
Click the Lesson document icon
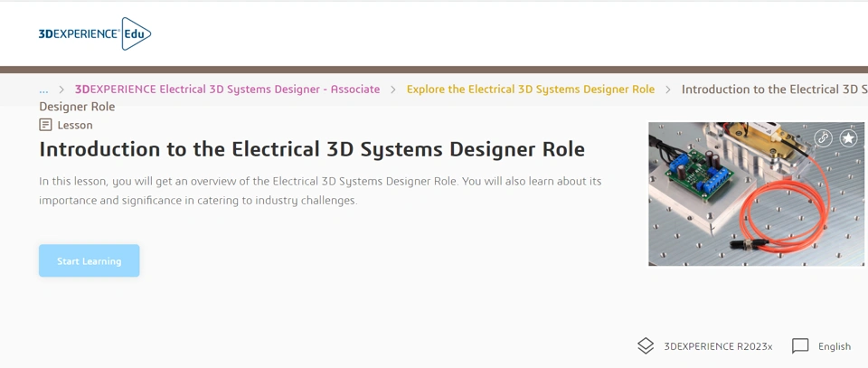click(x=45, y=125)
